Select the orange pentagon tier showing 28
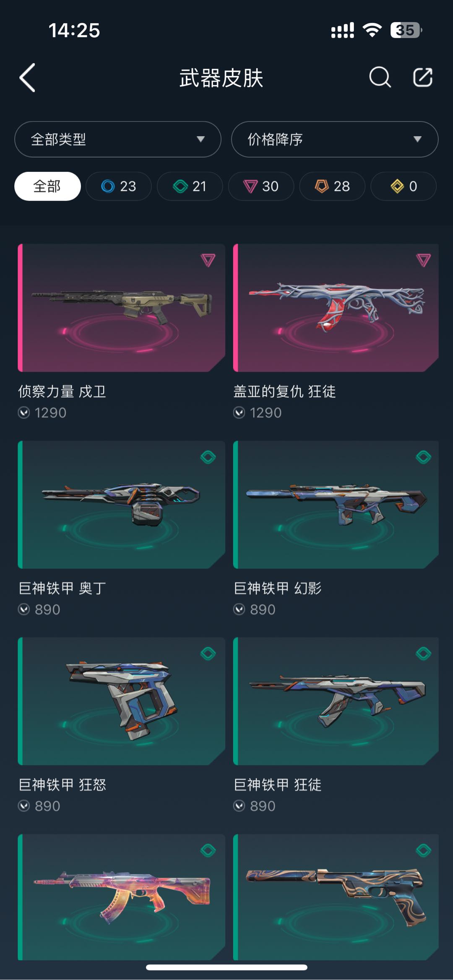 tap(332, 186)
